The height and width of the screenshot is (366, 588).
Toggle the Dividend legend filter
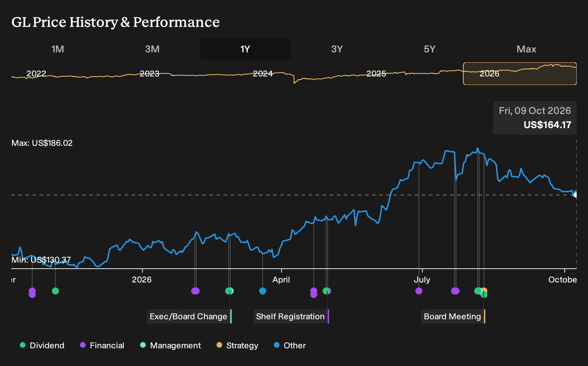42,345
